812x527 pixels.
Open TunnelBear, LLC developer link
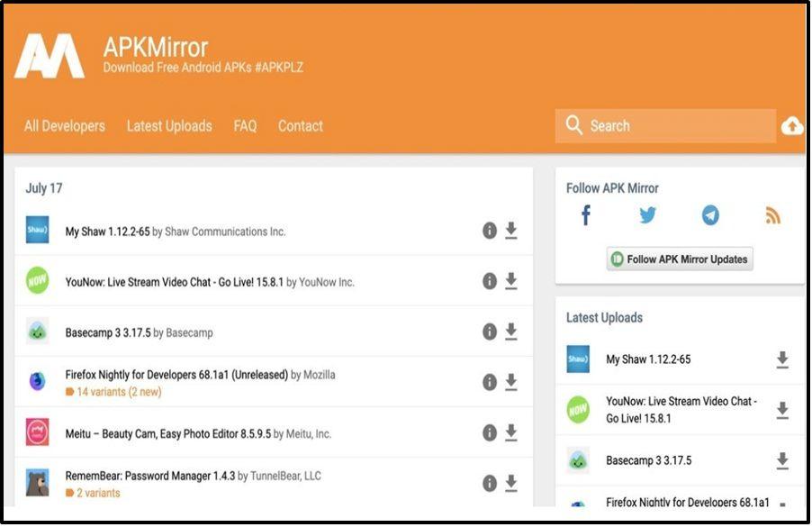pos(285,476)
